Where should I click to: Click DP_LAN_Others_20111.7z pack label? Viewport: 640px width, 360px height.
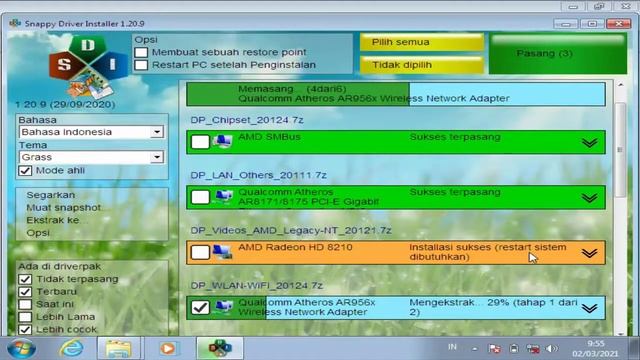(258, 175)
